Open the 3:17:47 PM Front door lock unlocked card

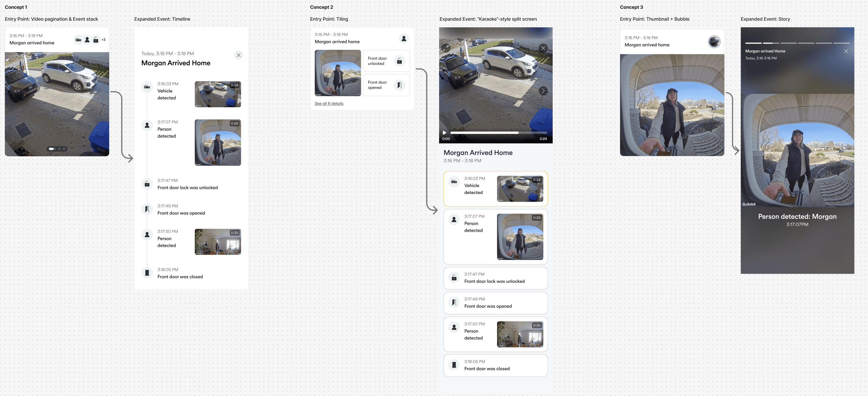[x=495, y=278]
